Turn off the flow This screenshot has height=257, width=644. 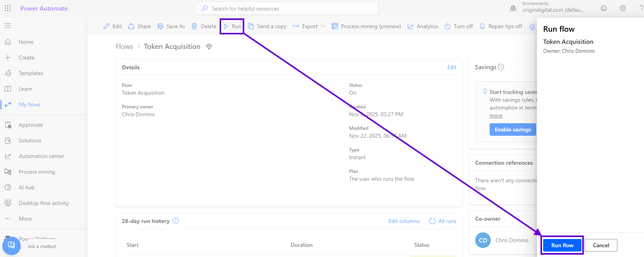(459, 26)
